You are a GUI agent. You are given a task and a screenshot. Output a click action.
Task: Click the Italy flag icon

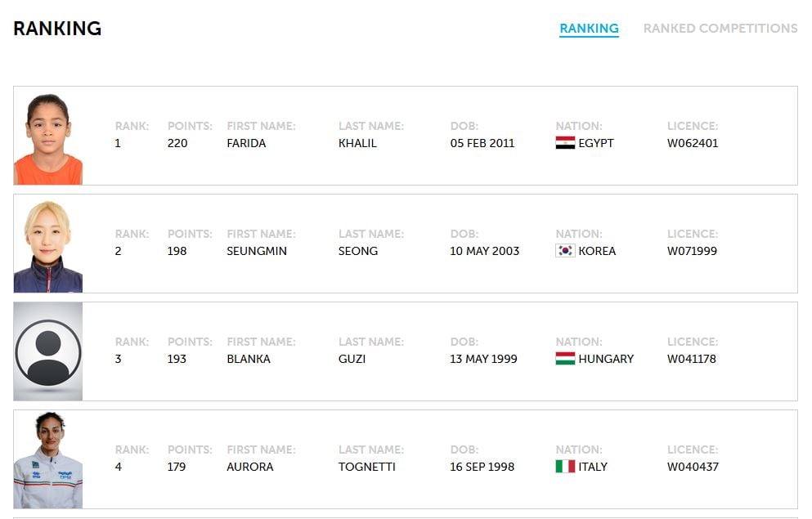point(565,467)
